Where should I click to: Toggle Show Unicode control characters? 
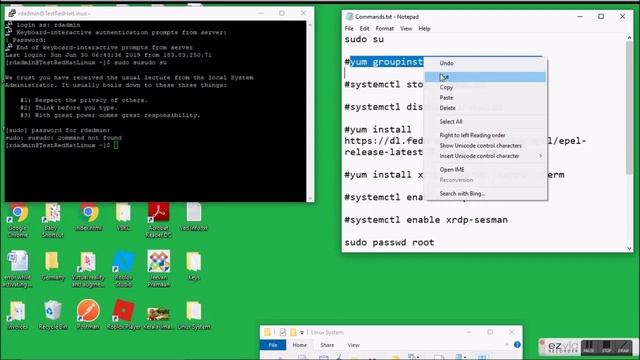[486, 146]
